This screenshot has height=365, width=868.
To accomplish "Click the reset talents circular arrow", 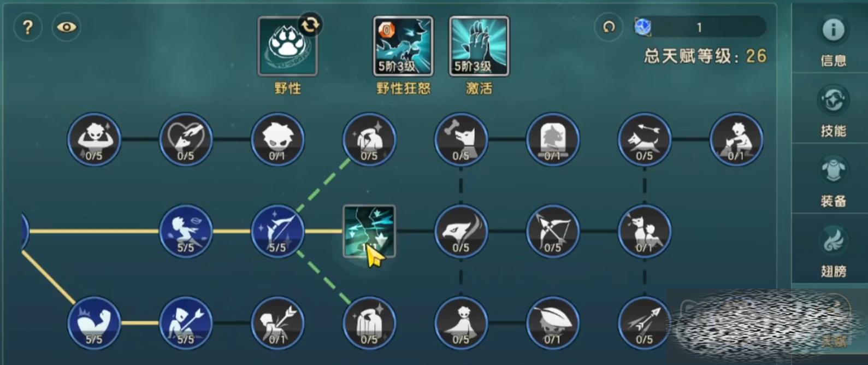I will [x=609, y=27].
